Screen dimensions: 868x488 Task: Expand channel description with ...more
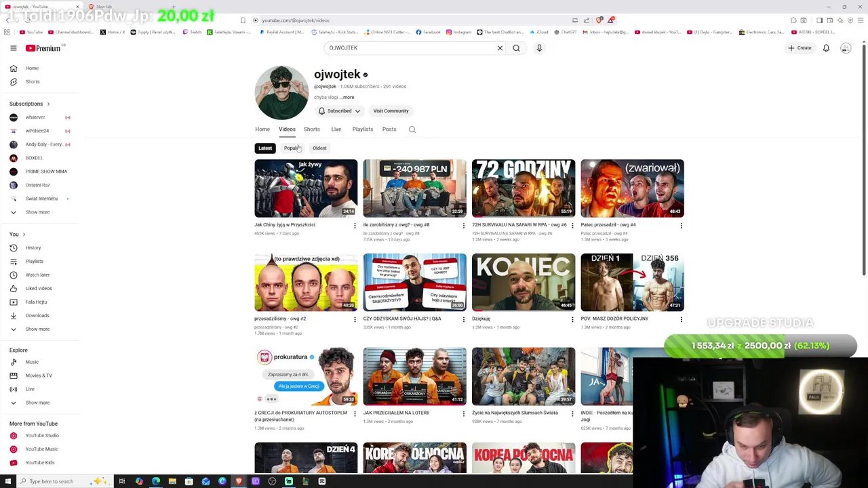click(x=347, y=98)
